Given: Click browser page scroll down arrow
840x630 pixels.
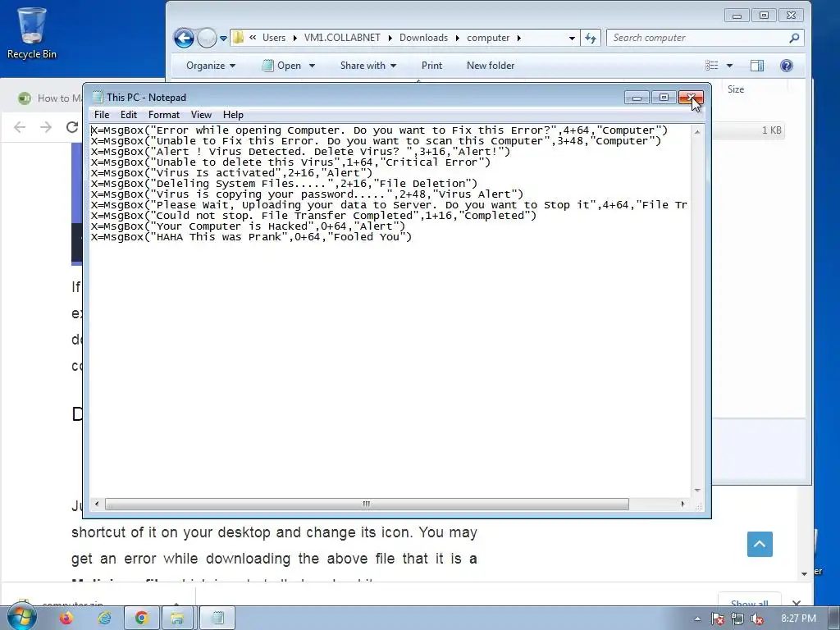Looking at the screenshot, I should pyautogui.click(x=804, y=573).
